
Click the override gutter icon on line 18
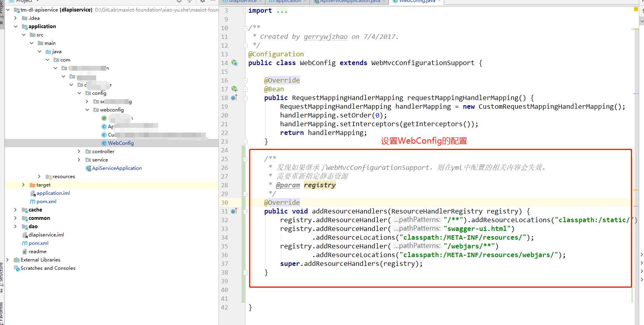tap(234, 98)
